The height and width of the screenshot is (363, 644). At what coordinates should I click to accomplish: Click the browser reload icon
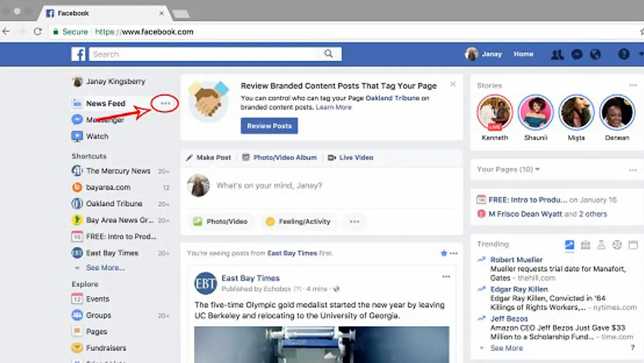click(x=38, y=32)
